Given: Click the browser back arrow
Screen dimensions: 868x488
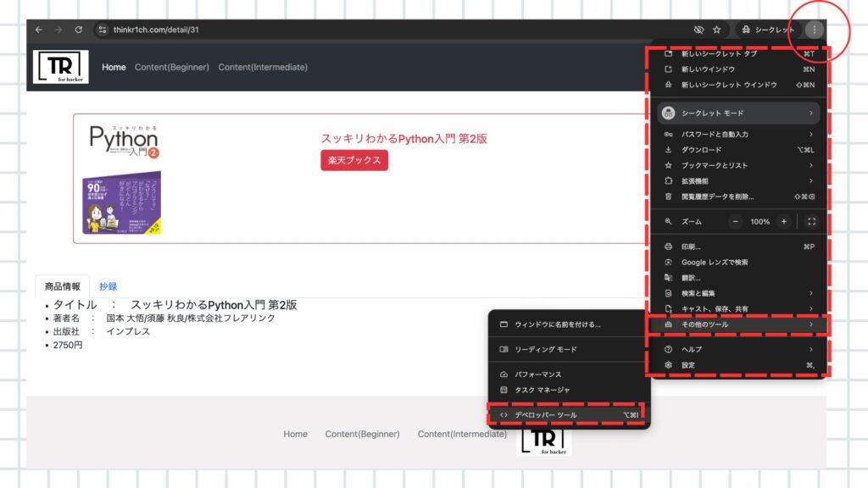Looking at the screenshot, I should (x=39, y=30).
